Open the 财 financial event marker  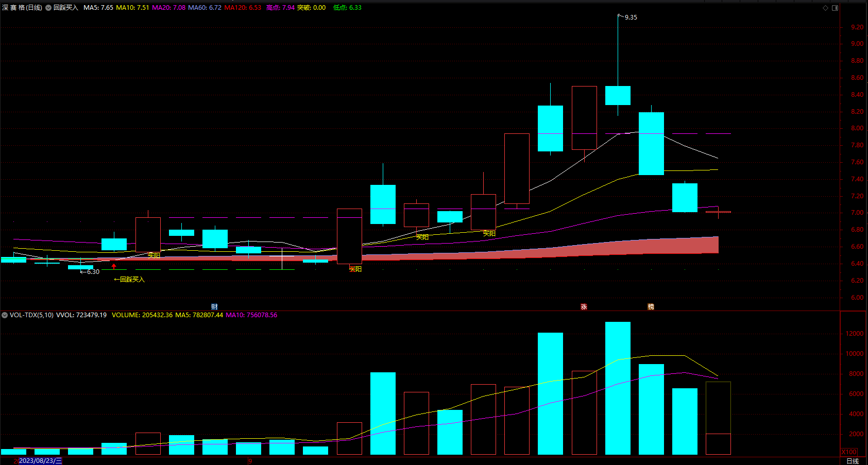click(x=214, y=307)
